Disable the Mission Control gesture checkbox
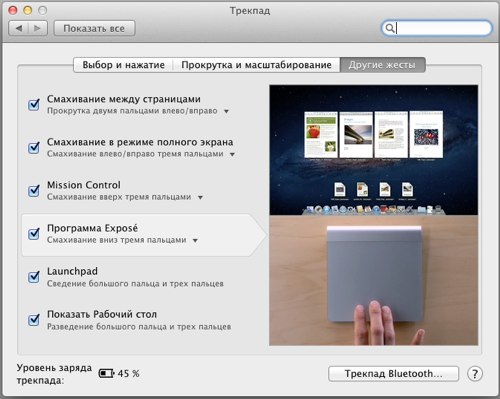 [34, 190]
